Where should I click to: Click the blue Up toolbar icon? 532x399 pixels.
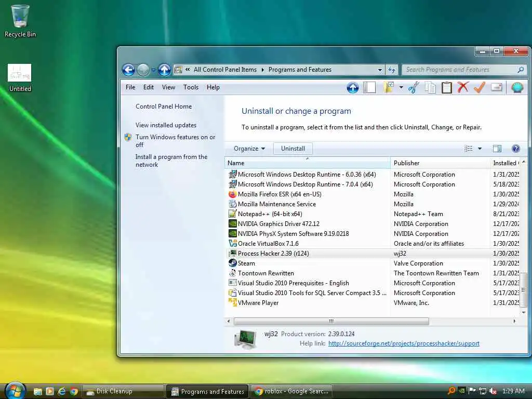pyautogui.click(x=353, y=88)
